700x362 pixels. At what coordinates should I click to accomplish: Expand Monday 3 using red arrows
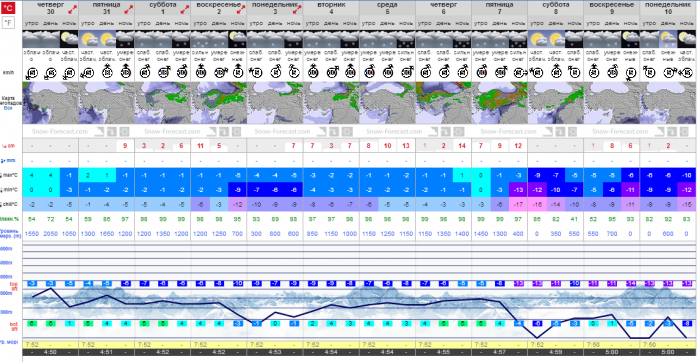point(297,8)
